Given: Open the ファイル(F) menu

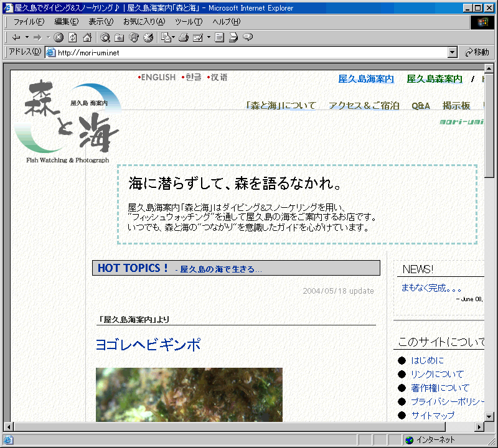Looking at the screenshot, I should click(29, 22).
